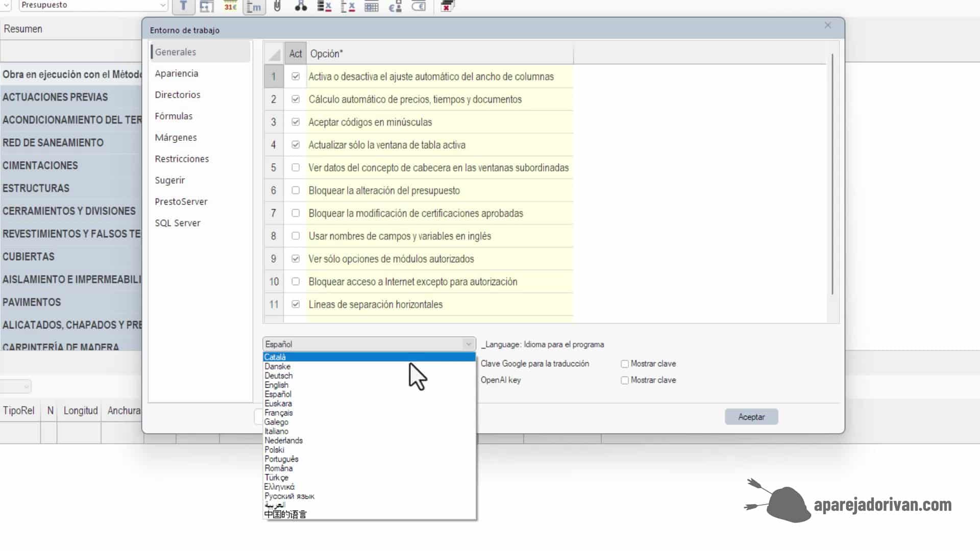Click the Resumen header in background window
The width and height of the screenshot is (980, 551).
[23, 29]
